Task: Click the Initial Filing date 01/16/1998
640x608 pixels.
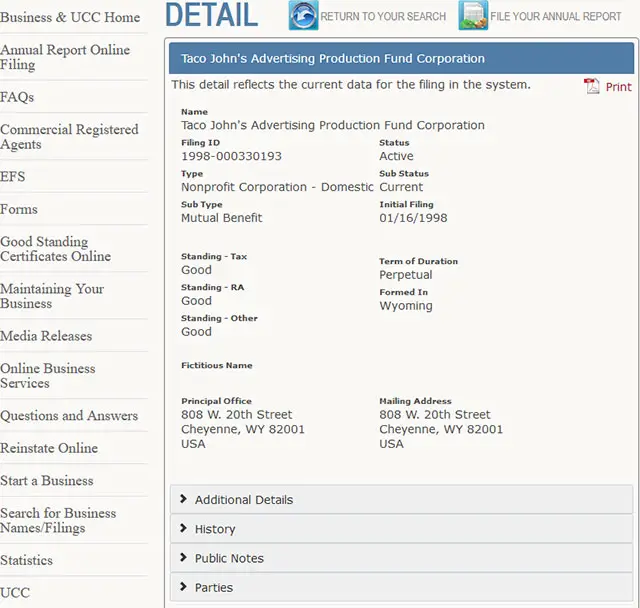Action: [x=413, y=218]
